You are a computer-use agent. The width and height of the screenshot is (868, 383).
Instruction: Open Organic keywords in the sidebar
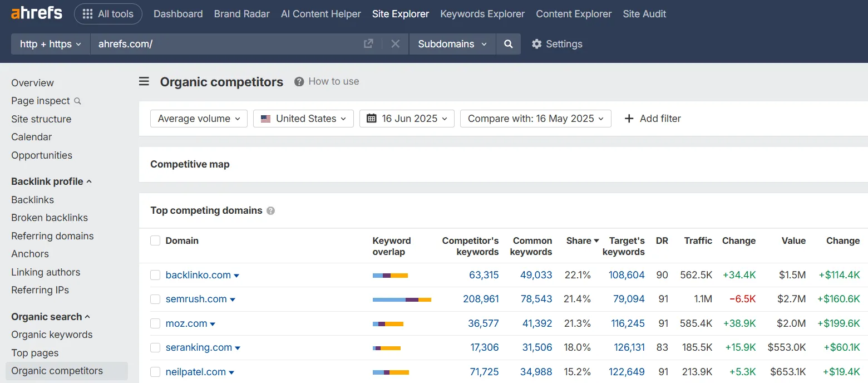pyautogui.click(x=52, y=335)
